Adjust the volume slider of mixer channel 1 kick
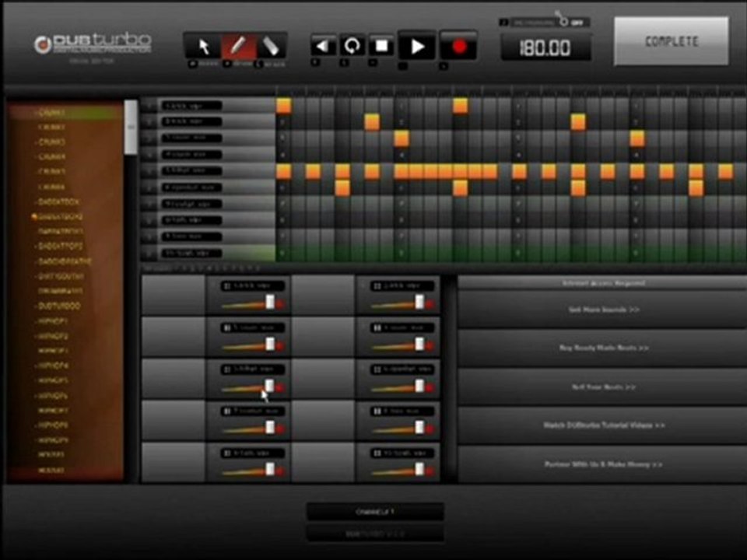 (x=270, y=302)
